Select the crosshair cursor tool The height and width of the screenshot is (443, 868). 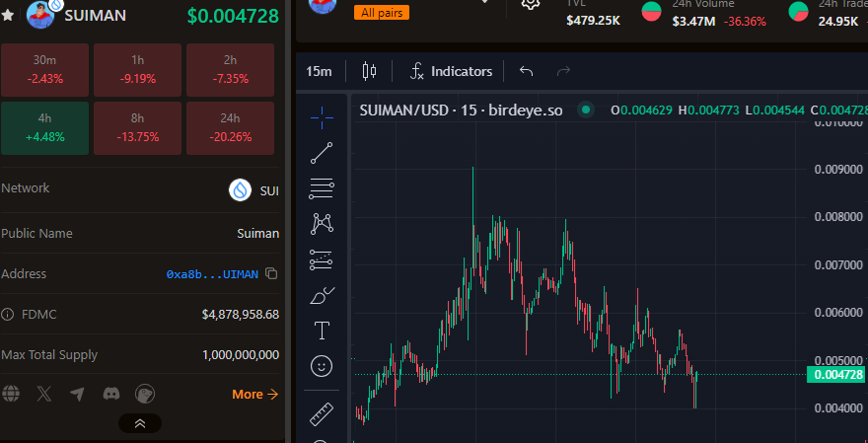322,117
